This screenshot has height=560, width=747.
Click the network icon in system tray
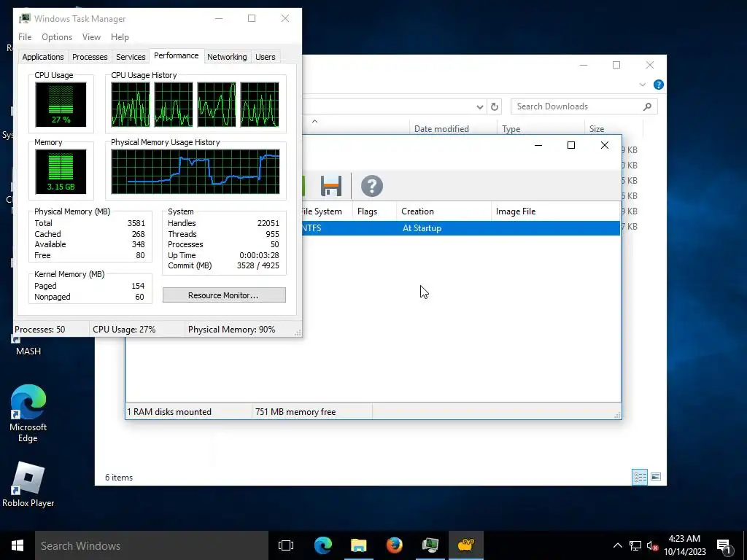pos(635,545)
